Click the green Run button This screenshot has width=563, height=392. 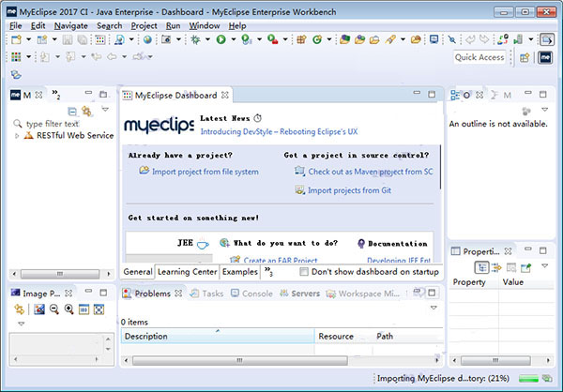click(x=221, y=39)
